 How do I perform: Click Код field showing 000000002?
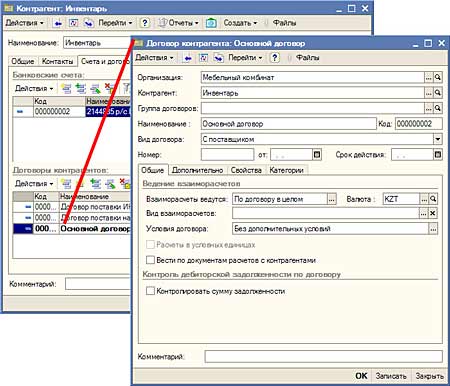click(x=419, y=124)
